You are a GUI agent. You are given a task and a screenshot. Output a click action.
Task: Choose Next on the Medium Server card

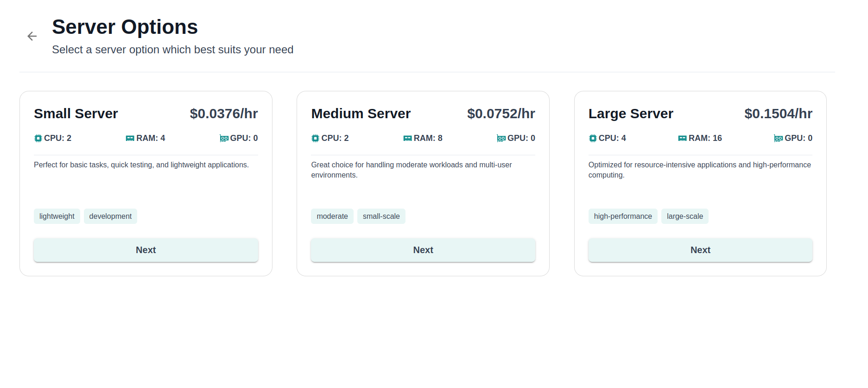coord(423,250)
